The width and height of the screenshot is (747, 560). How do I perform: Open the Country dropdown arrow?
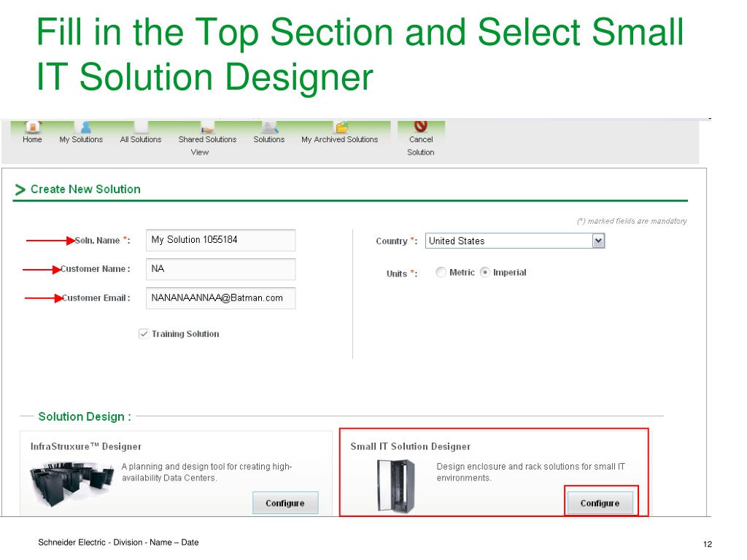pos(598,241)
